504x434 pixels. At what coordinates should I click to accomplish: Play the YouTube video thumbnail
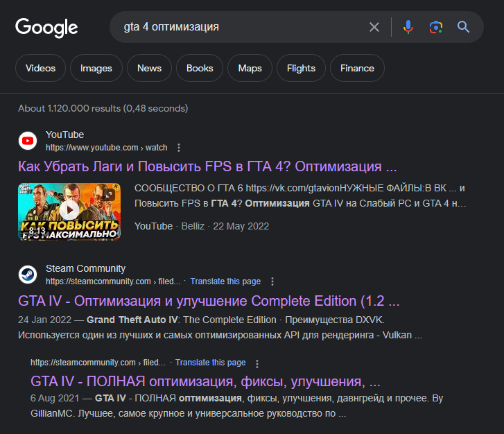point(69,209)
